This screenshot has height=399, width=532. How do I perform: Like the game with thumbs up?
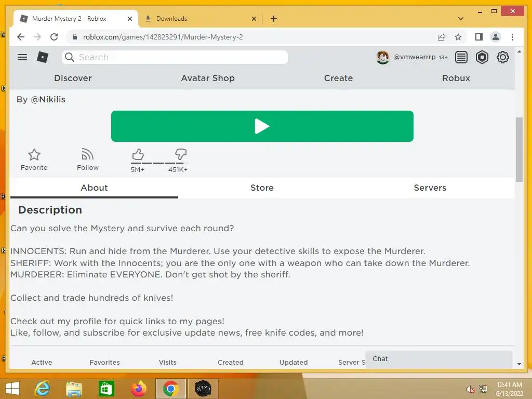coord(138,154)
